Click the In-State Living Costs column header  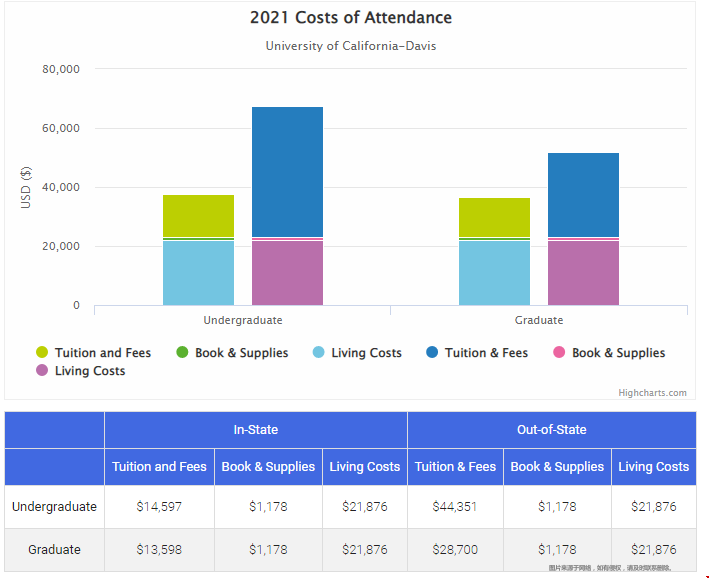coord(365,467)
